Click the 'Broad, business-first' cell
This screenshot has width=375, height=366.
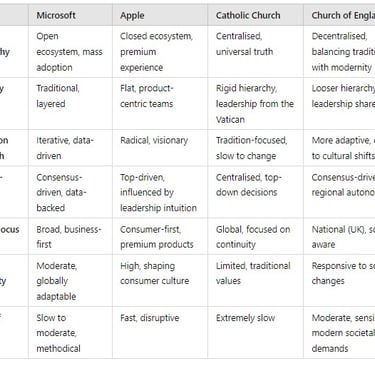(x=70, y=236)
